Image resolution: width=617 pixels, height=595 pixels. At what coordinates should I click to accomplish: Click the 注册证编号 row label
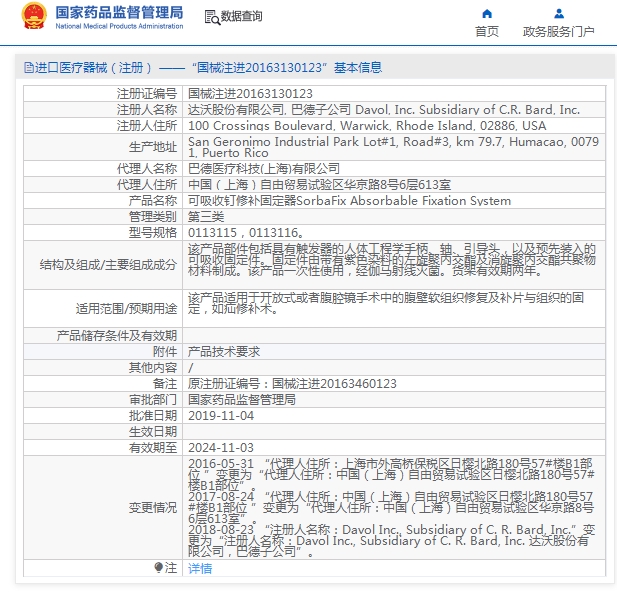pyautogui.click(x=147, y=94)
